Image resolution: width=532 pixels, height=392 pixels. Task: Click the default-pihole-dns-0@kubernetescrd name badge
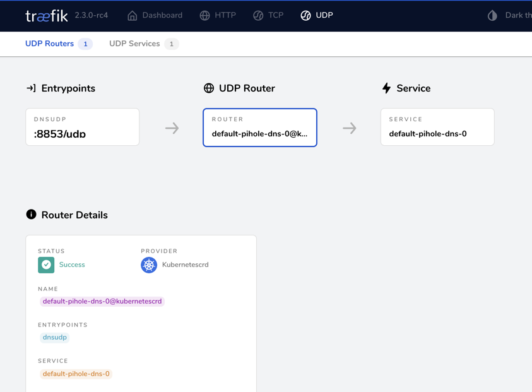[102, 301]
